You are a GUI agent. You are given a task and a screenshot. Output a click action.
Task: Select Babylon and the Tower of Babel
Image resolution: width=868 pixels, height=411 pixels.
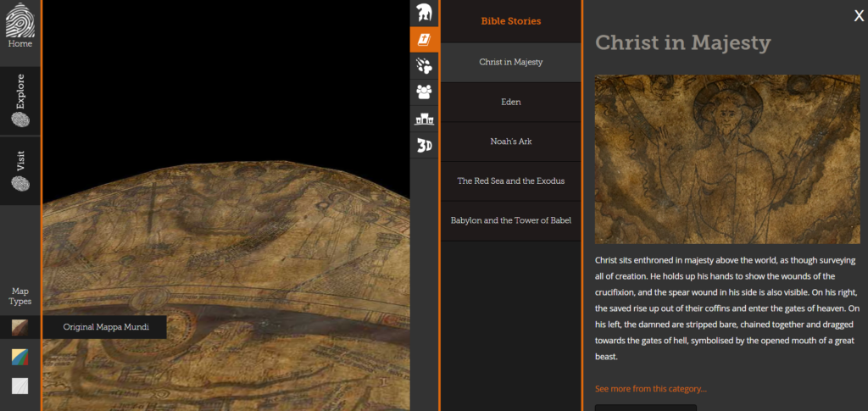point(511,220)
